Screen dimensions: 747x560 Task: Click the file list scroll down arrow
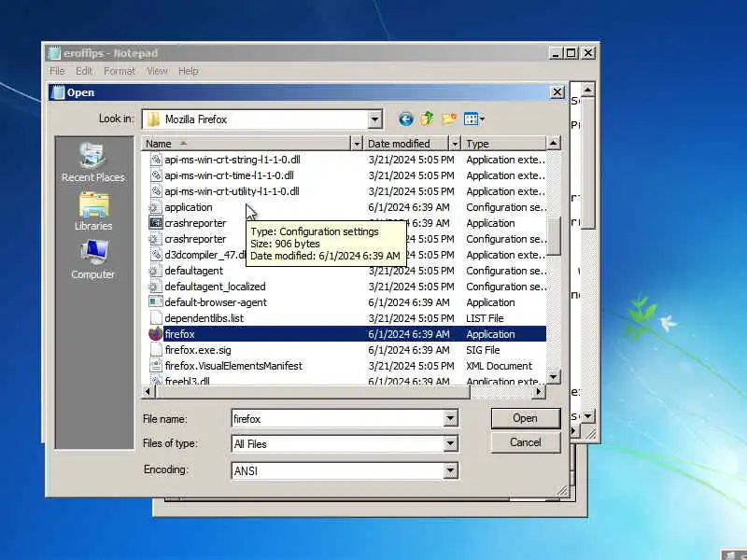(x=553, y=377)
